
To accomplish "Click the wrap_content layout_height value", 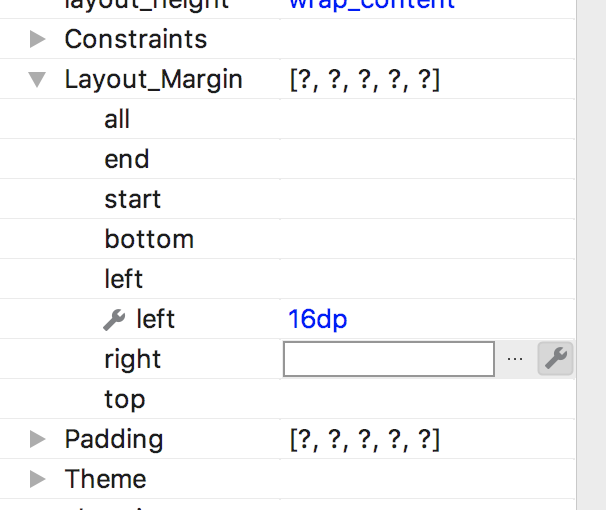I will 372,4.
